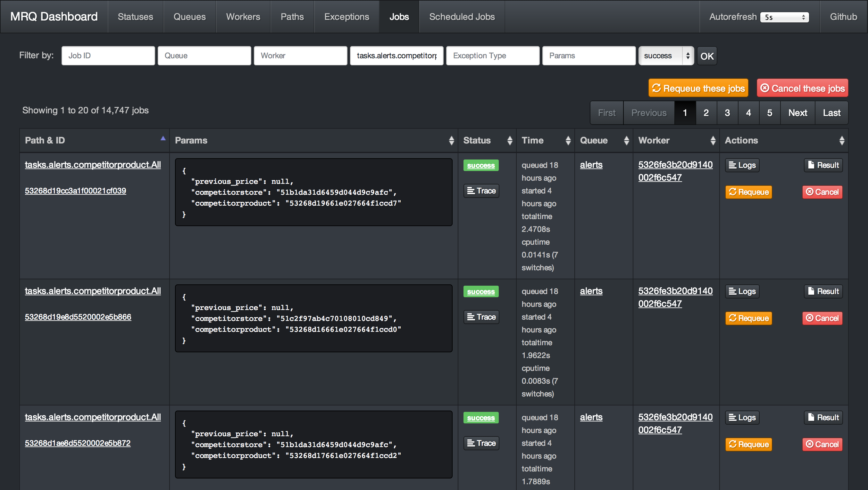The height and width of the screenshot is (490, 868).
Task: Open the Autorefresh interval dropdown
Action: [x=784, y=17]
